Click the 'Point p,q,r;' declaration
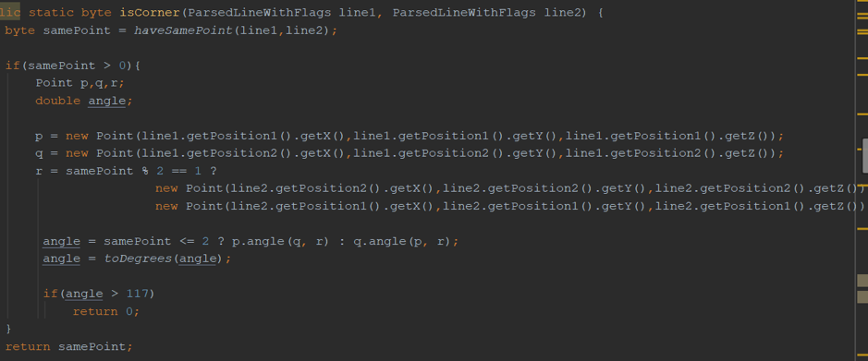 click(x=80, y=83)
